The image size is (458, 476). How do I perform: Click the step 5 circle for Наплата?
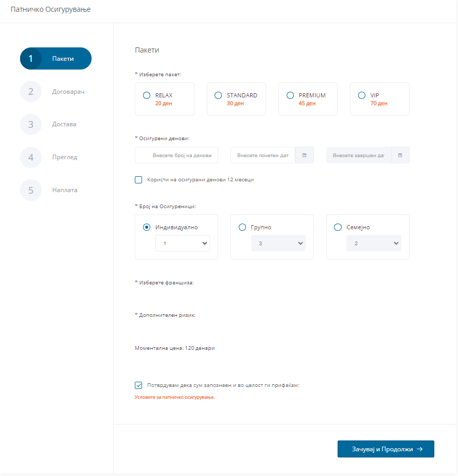tap(31, 190)
